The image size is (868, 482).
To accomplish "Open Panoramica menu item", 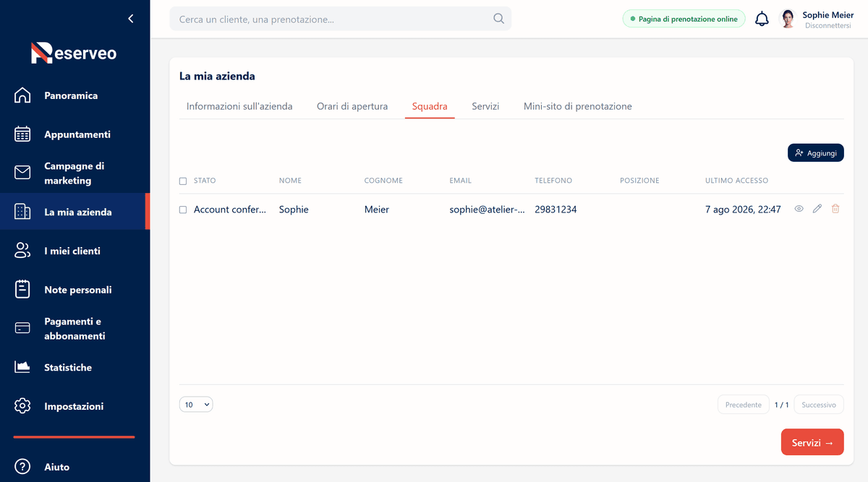I will 71,95.
